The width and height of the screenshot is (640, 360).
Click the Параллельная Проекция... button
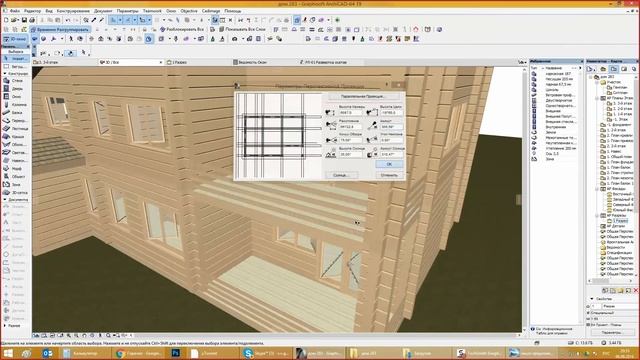coord(363,96)
